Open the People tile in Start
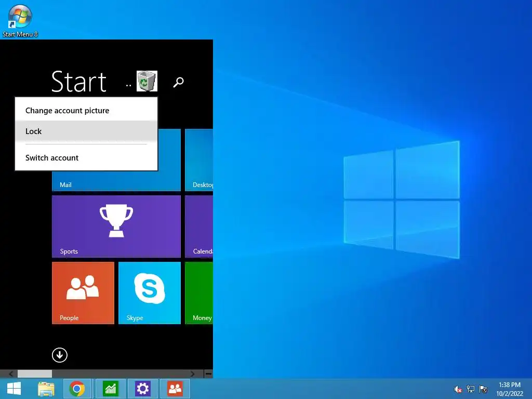 (x=83, y=293)
